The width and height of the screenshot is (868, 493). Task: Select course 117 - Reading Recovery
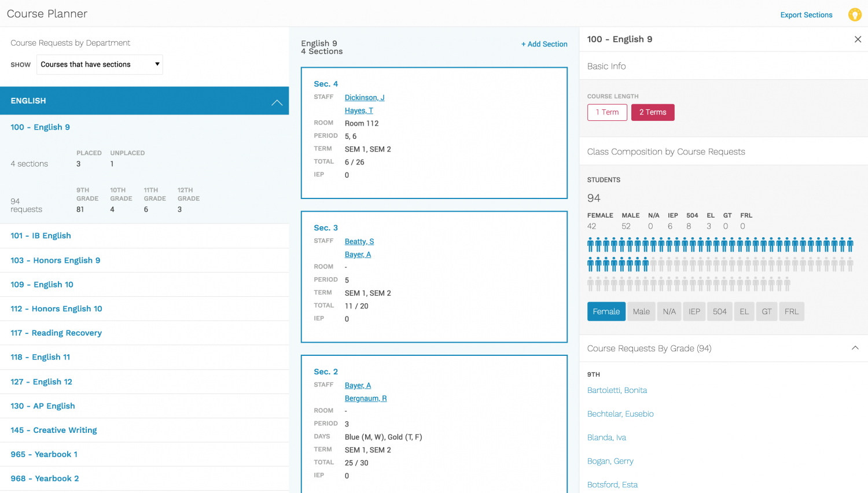click(56, 333)
